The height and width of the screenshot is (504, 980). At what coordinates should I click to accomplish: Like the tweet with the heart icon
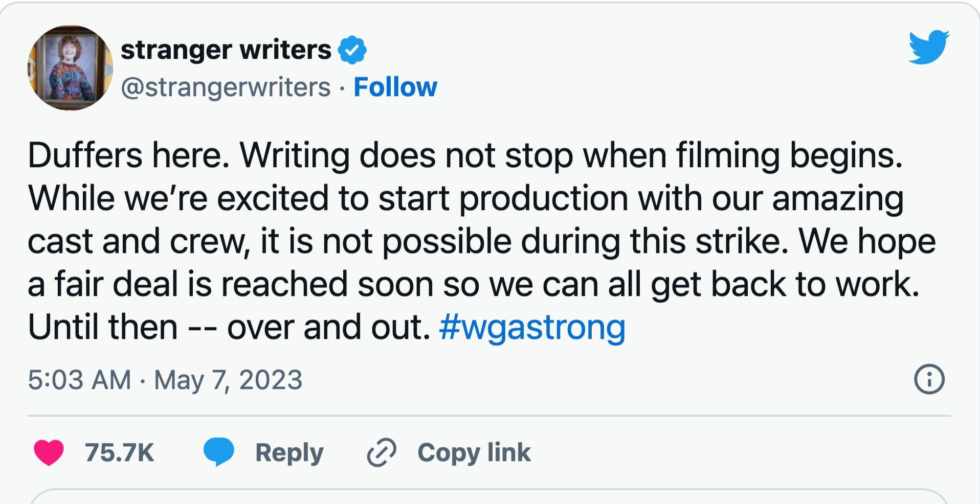pyautogui.click(x=49, y=452)
